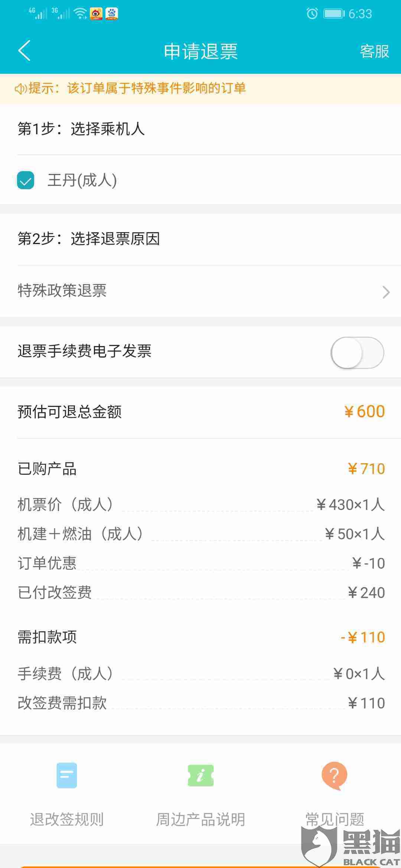This screenshot has height=868, width=401.
Task: Go back using the left arrow icon
Action: coord(25,51)
